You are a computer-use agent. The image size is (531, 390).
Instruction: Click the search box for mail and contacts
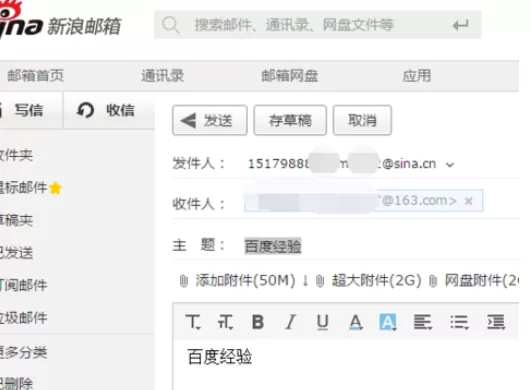coord(318,25)
